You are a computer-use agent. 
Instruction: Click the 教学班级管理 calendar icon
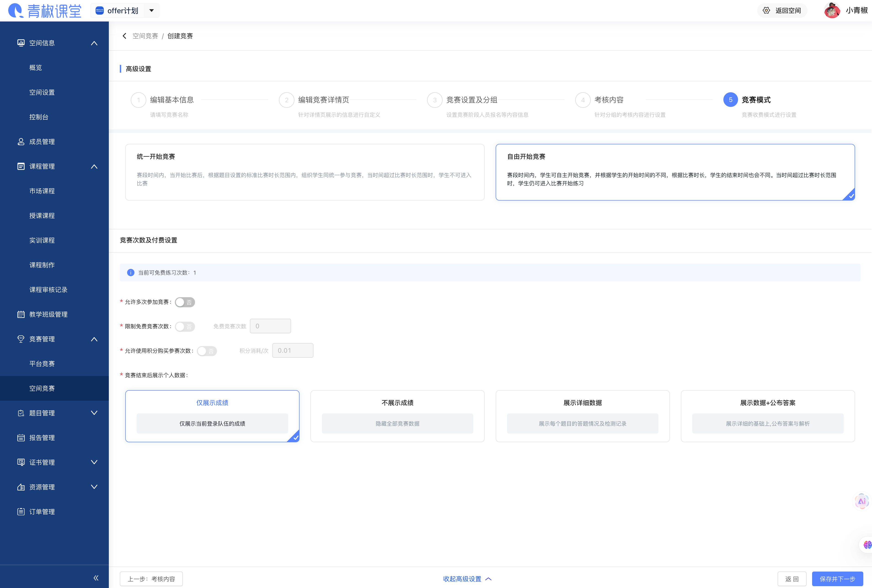[21, 314]
